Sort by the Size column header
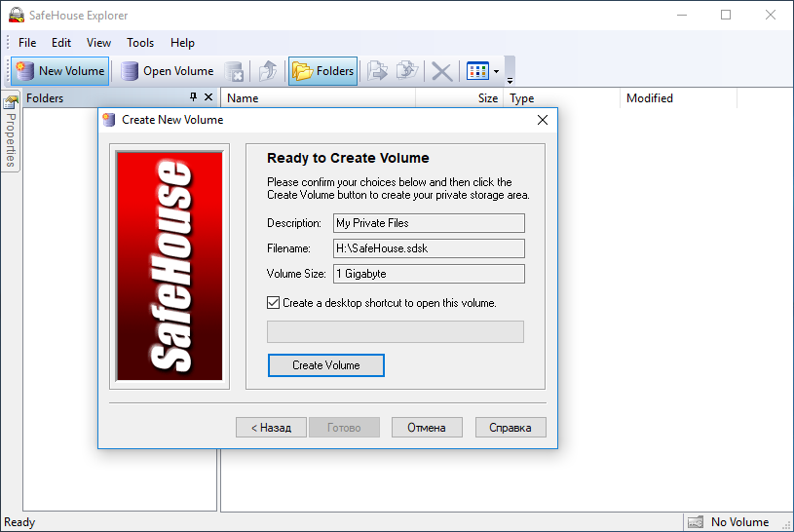The width and height of the screenshot is (794, 532). pos(459,98)
